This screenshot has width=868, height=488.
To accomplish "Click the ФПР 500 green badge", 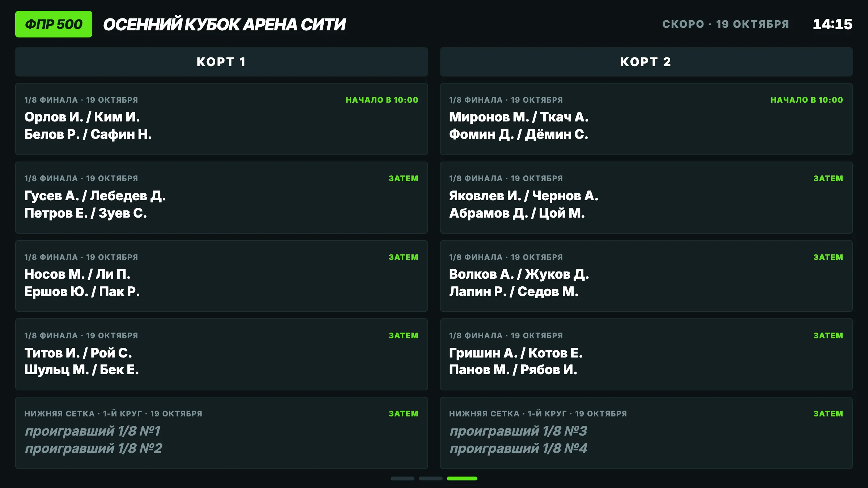I will pyautogui.click(x=54, y=24).
